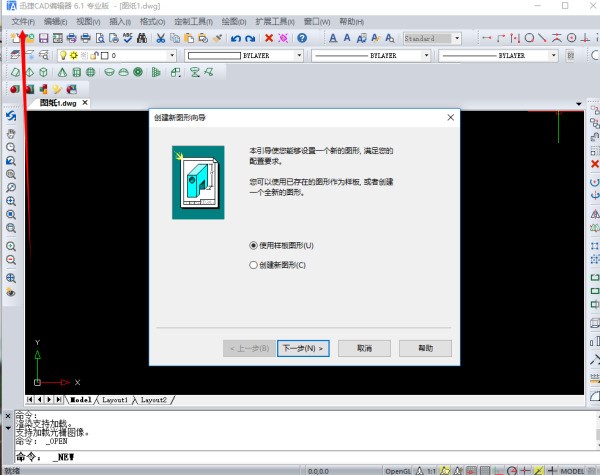
Task: Click the Copy icon
Action: pos(175,38)
